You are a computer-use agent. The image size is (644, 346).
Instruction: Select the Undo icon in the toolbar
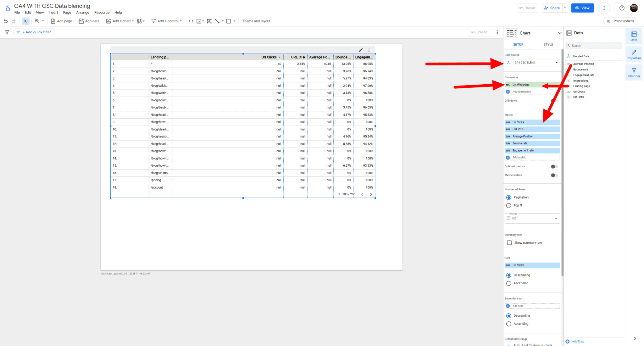click(x=6, y=21)
